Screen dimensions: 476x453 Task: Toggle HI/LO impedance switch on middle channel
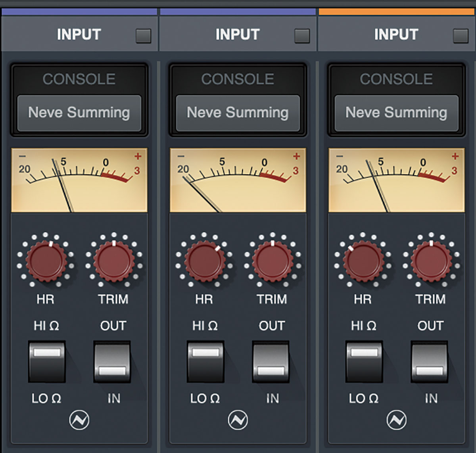click(205, 361)
